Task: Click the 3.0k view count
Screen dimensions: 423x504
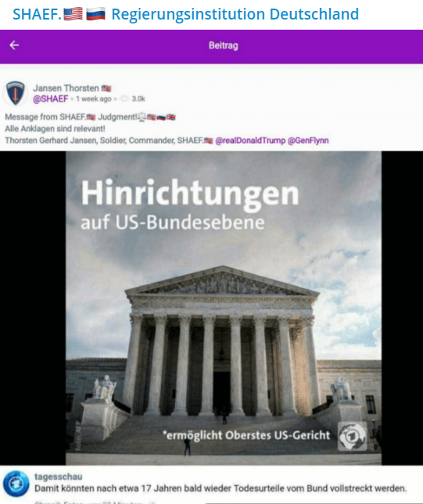Action: 138,98
